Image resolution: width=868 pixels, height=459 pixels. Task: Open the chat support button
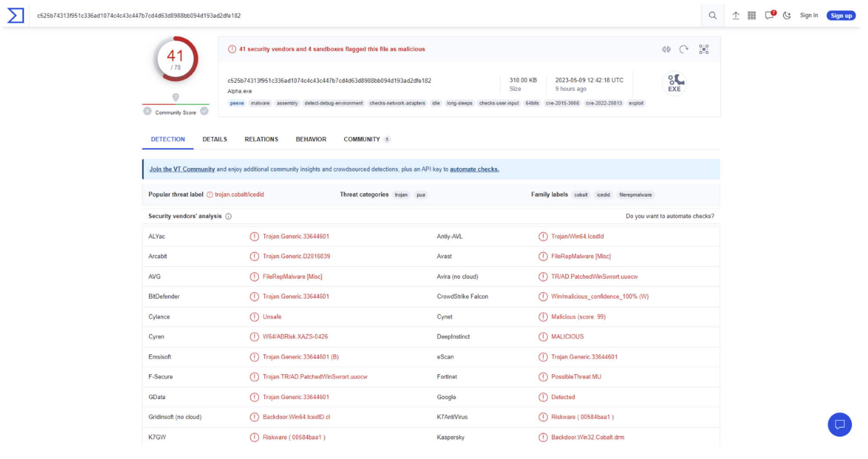tap(840, 425)
